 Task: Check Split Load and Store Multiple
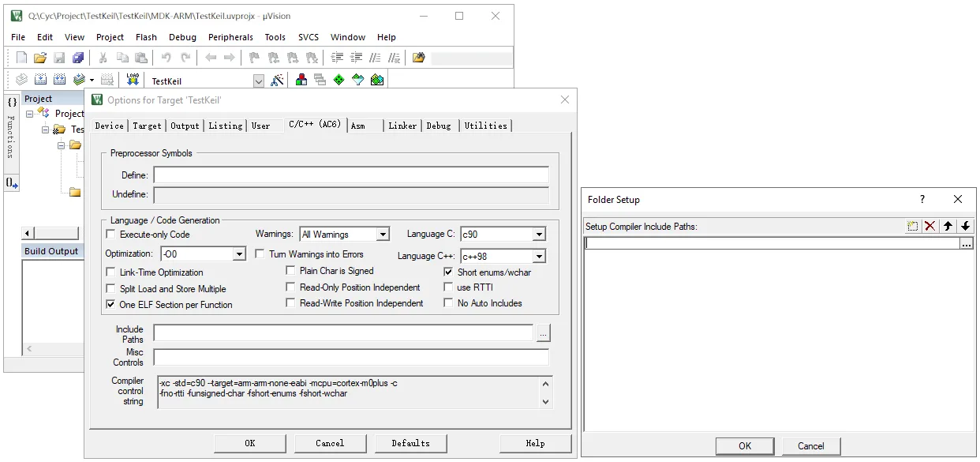[x=110, y=289]
